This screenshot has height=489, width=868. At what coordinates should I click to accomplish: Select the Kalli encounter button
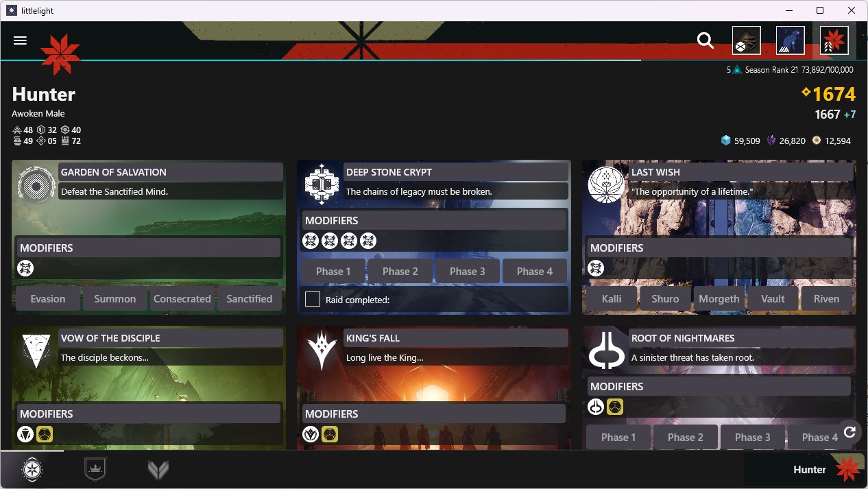(x=612, y=299)
